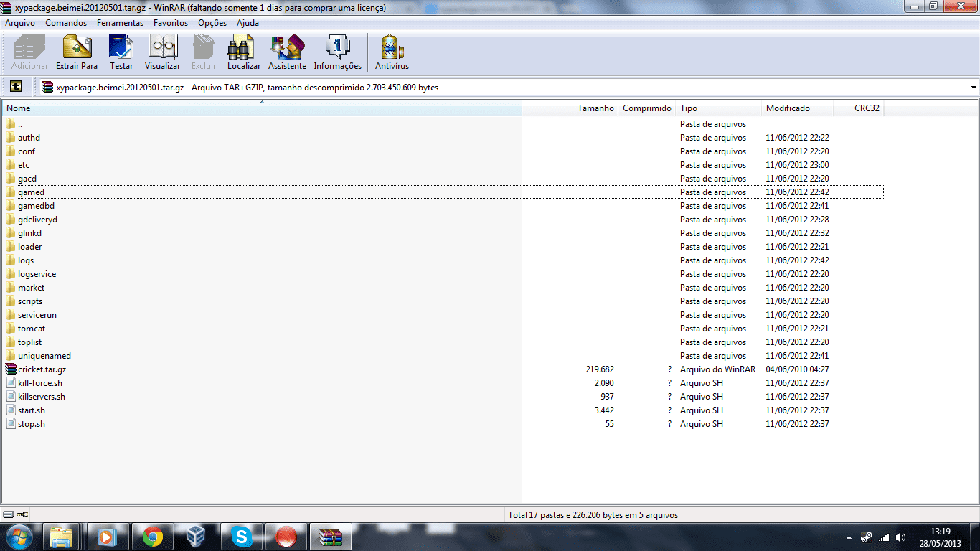The height and width of the screenshot is (551, 980).
Task: Sort by the Tamanho column header
Action: [x=570, y=108]
